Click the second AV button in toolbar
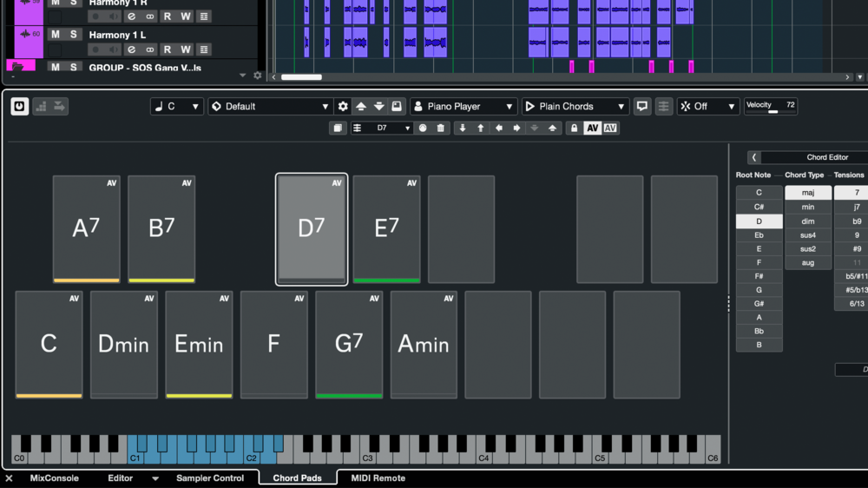The height and width of the screenshot is (488, 868). (x=610, y=128)
